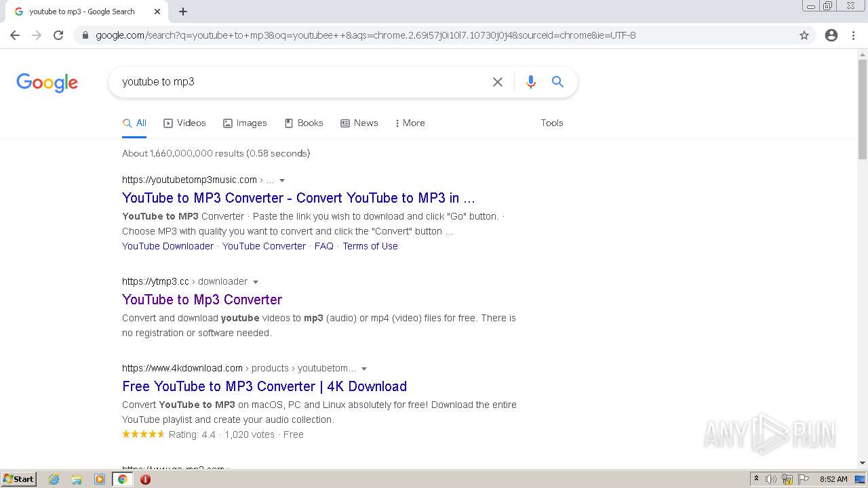The image size is (868, 488).
Task: Expand the dropdown arrow next to 4kdownload.com
Action: [x=364, y=369]
